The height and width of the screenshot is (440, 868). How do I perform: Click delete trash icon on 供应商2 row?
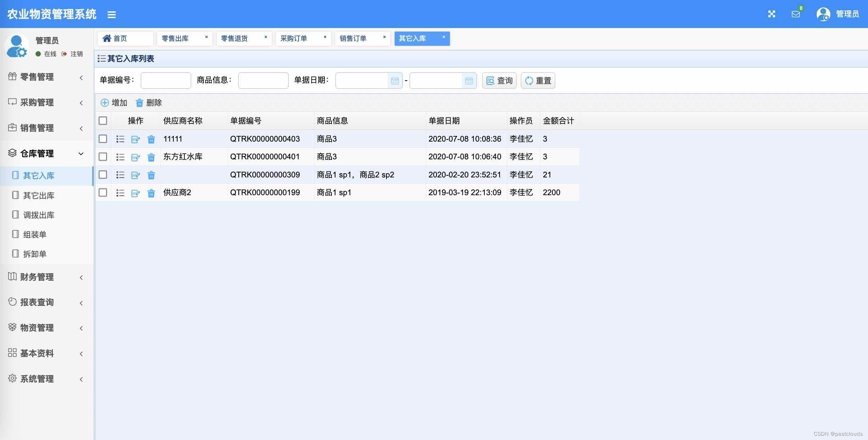151,193
